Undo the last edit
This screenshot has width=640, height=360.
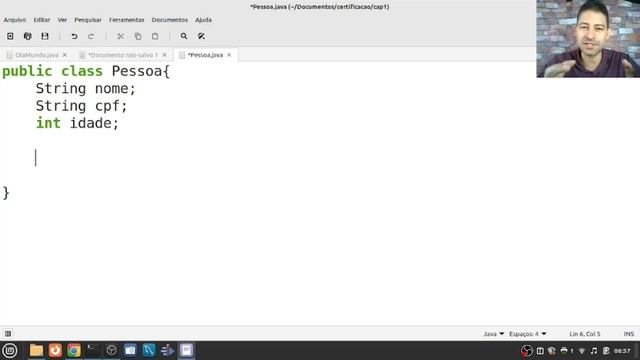74,36
